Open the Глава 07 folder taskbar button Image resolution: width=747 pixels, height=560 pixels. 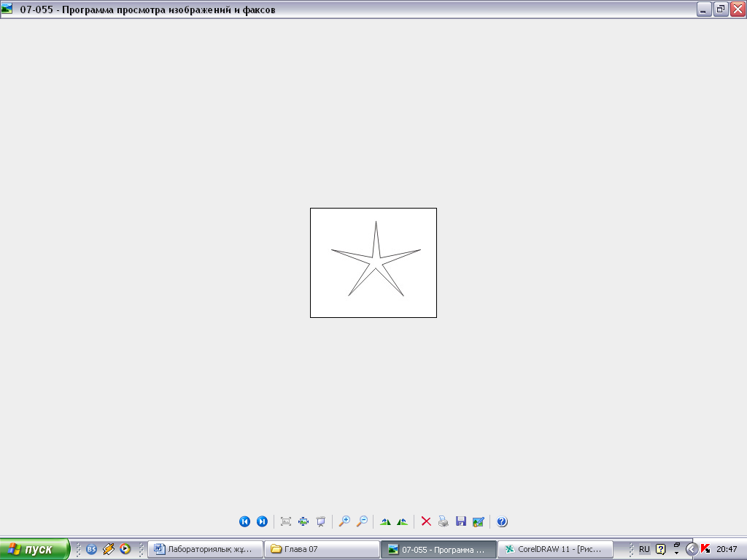coord(322,549)
